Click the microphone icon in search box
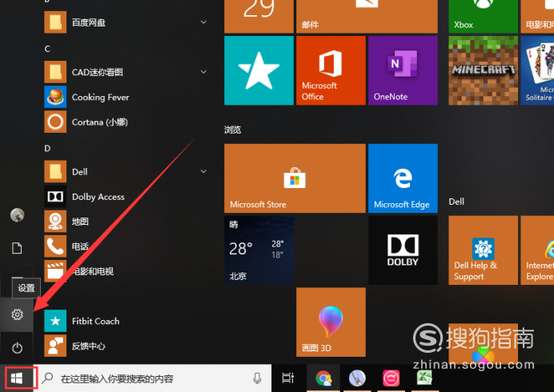Viewport: 554px width, 392px height. 257,378
